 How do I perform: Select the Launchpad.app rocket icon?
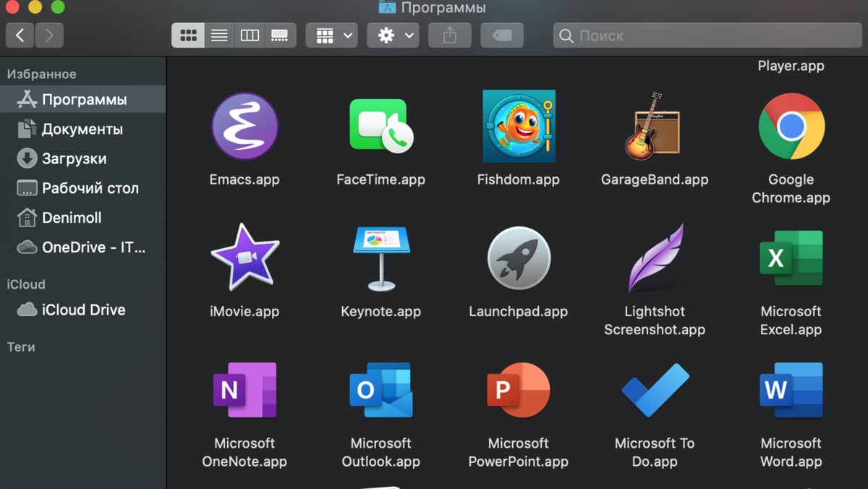pos(519,258)
